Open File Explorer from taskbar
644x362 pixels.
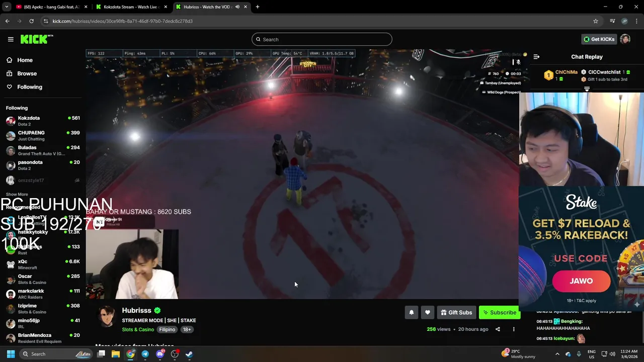click(x=116, y=354)
